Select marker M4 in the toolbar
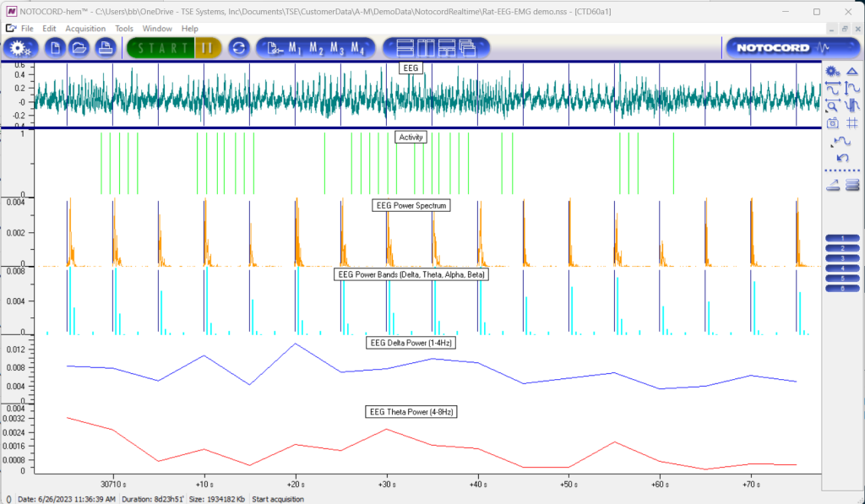The width and height of the screenshot is (865, 504). click(x=357, y=48)
